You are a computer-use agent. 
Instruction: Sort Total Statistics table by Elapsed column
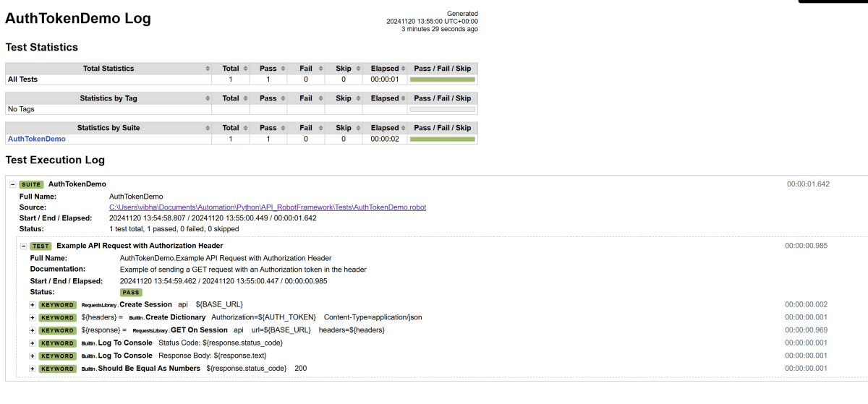click(x=404, y=69)
